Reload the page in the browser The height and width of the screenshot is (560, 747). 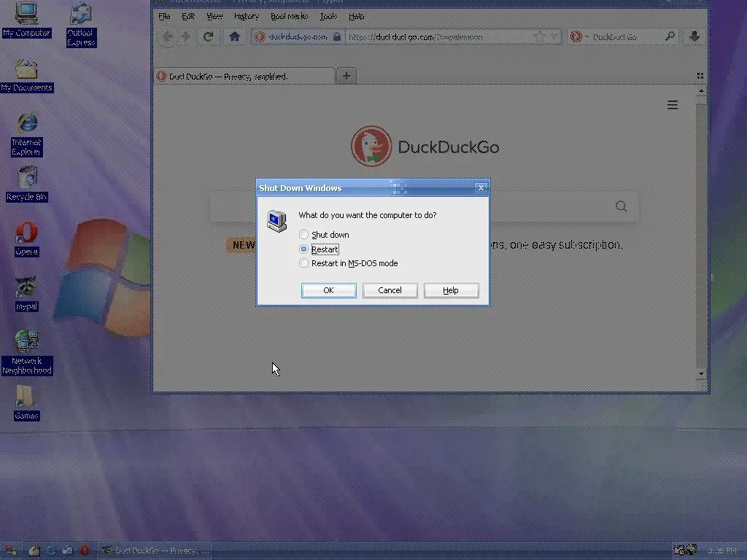click(208, 36)
